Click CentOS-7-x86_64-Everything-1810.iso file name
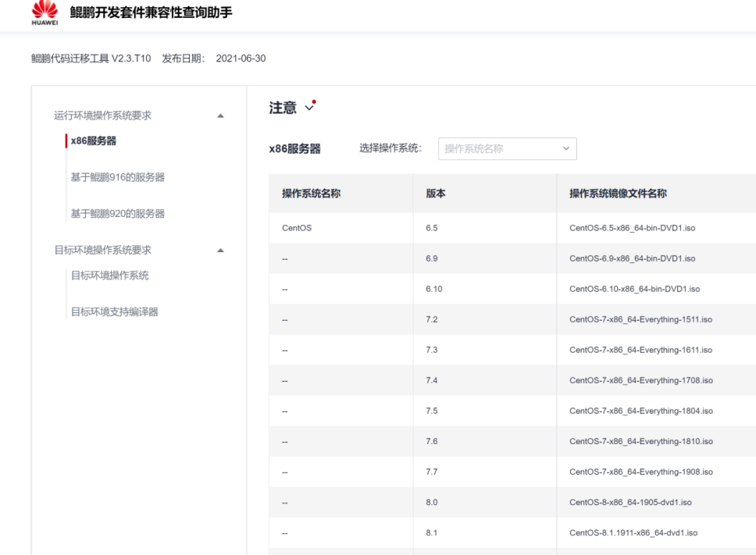756x555 pixels. pos(640,442)
